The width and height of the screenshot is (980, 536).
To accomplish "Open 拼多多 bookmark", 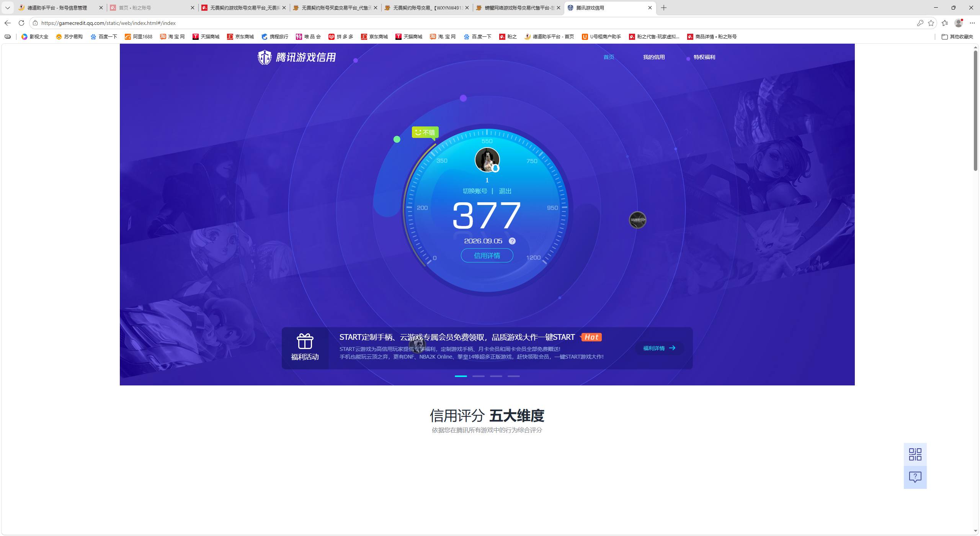I will pyautogui.click(x=341, y=37).
